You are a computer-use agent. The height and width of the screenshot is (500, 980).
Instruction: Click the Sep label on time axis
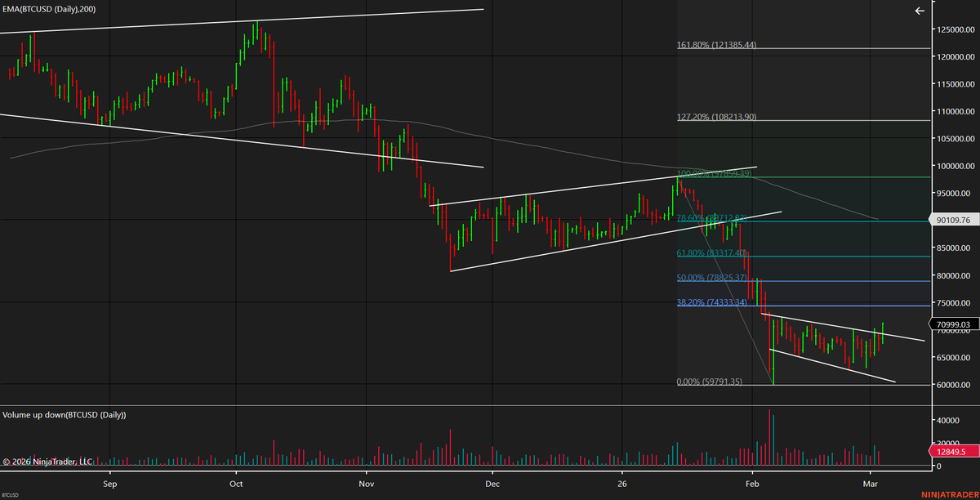(110, 483)
